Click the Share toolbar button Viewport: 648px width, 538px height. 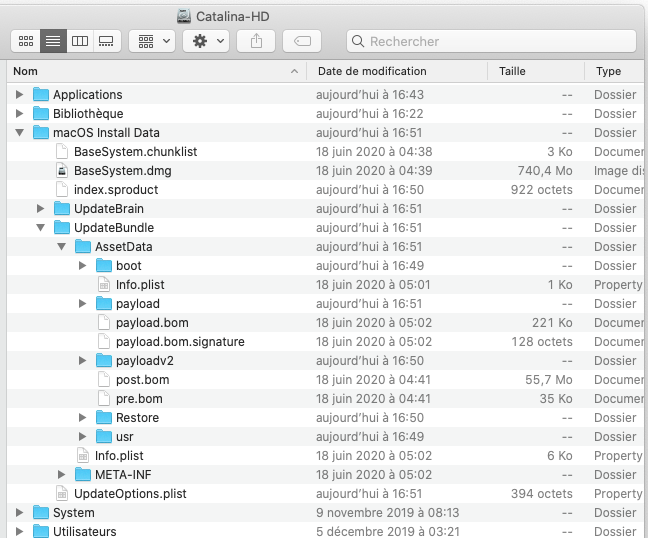[x=256, y=41]
